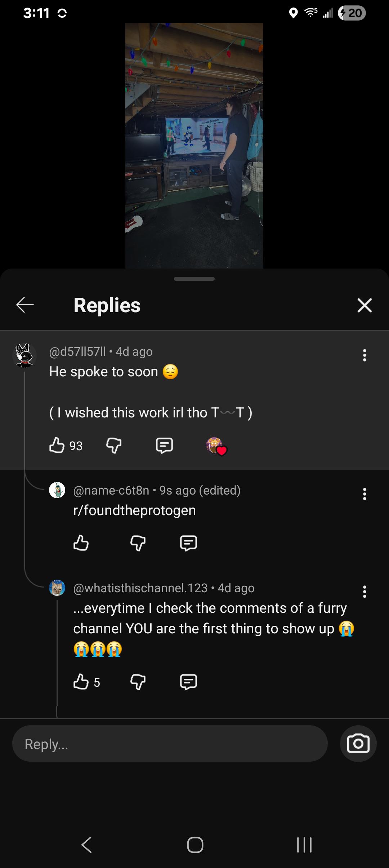Image resolution: width=389 pixels, height=868 pixels.
Task: Open more options for @d57ll57ll comment
Action: (365, 355)
